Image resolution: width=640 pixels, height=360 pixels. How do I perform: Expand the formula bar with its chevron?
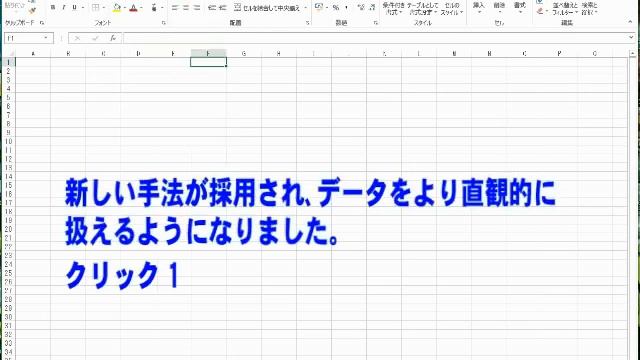click(631, 38)
